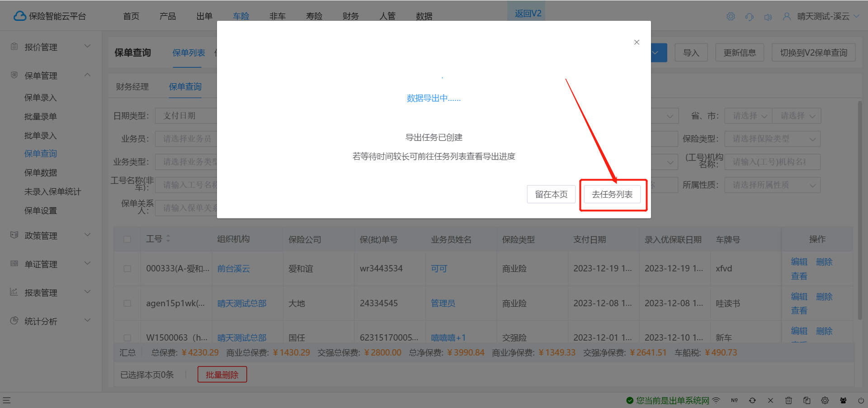Click the 留在本页 button in dialog
868x408 pixels.
(x=551, y=195)
